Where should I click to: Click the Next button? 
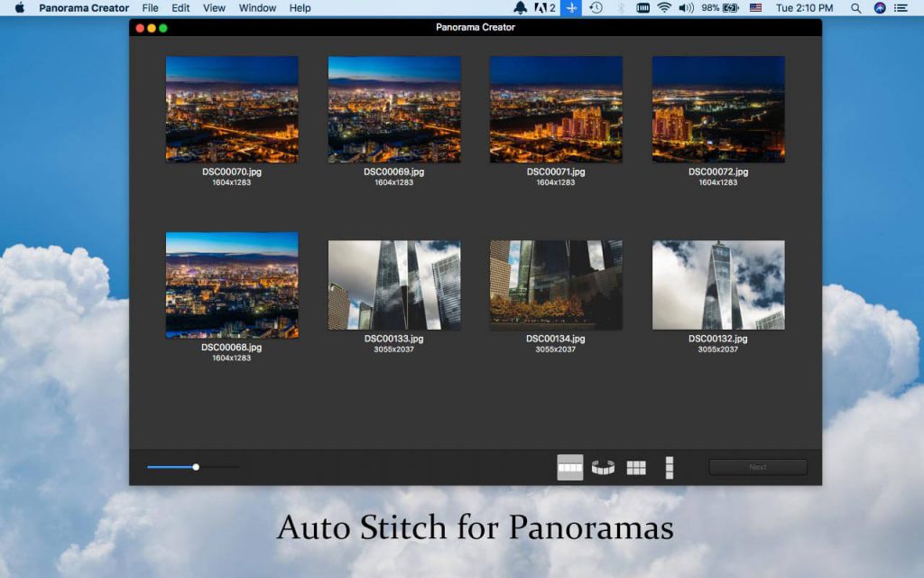pyautogui.click(x=756, y=467)
